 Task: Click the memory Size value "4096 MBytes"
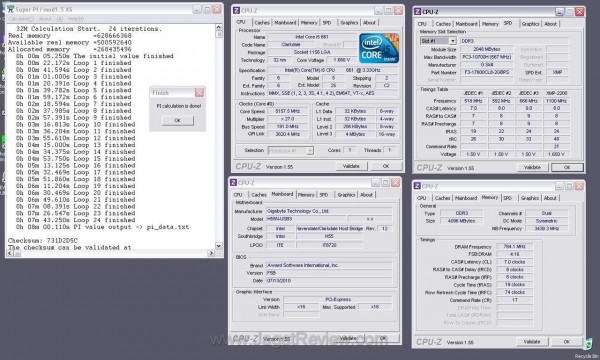click(x=461, y=221)
